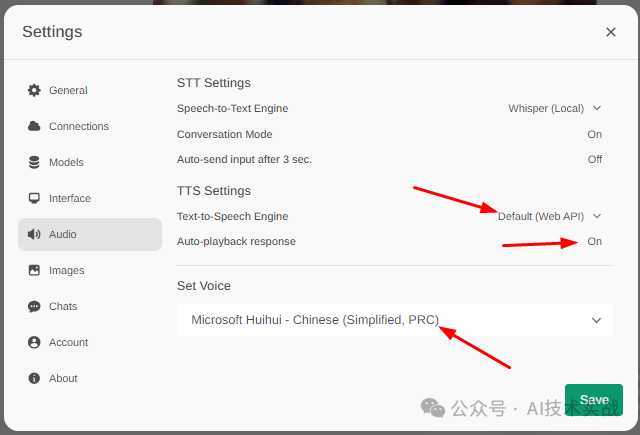Click the Chats speech bubble icon

(x=34, y=306)
